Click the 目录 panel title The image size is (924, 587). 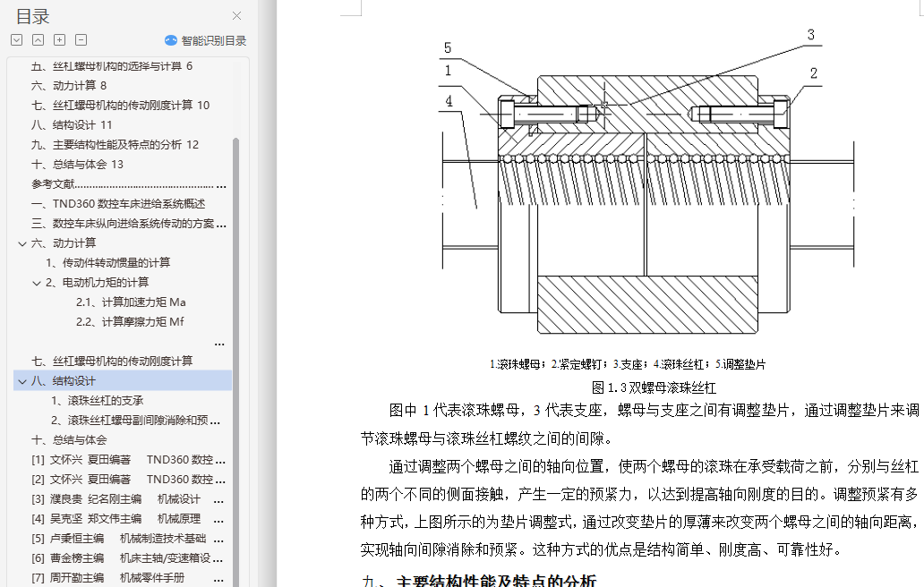click(32, 16)
